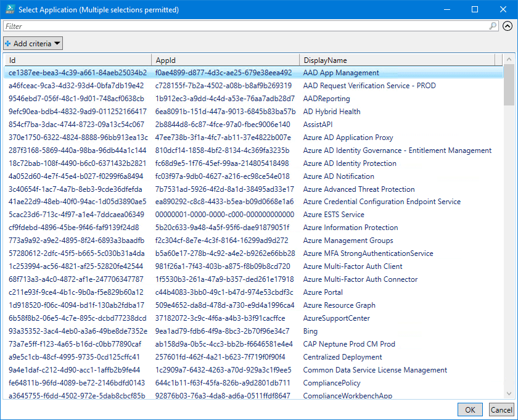Sort by the Id column header
The image size is (518, 420).
click(77, 60)
